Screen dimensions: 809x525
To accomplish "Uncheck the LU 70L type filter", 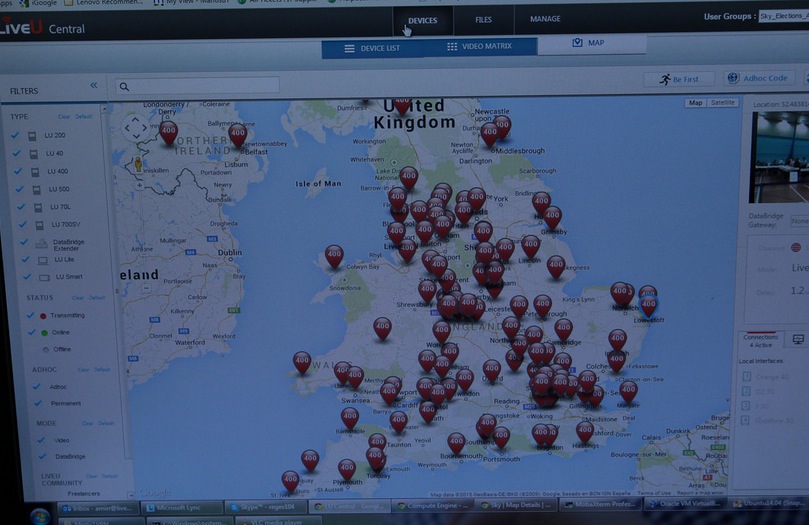I will 21,206.
